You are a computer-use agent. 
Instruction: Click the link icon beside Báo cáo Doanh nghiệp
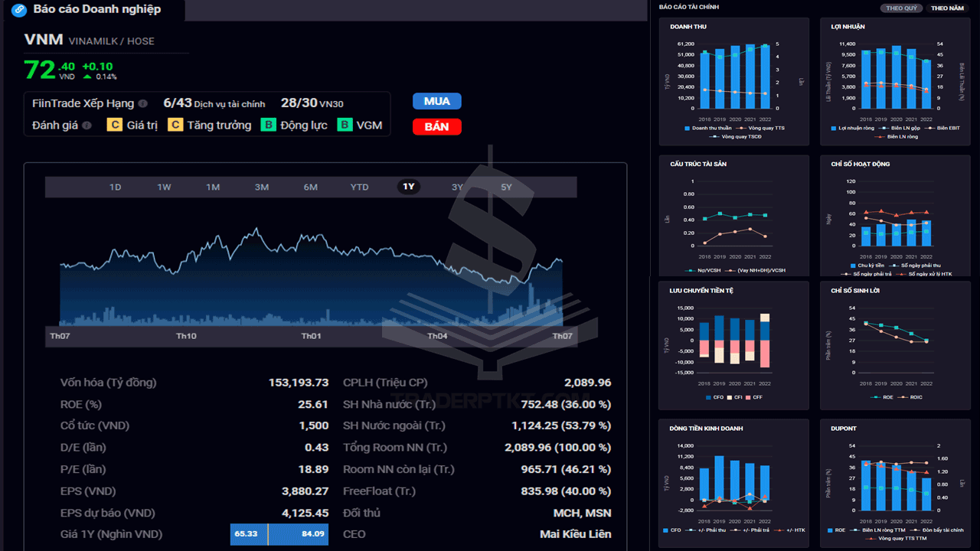pos(19,10)
